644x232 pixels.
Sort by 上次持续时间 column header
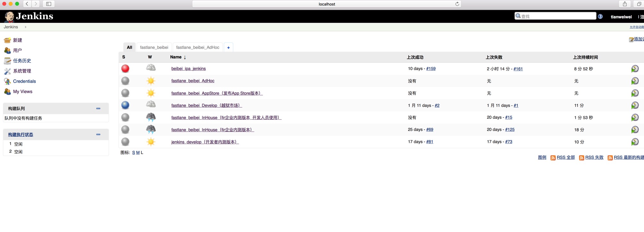[x=585, y=57]
